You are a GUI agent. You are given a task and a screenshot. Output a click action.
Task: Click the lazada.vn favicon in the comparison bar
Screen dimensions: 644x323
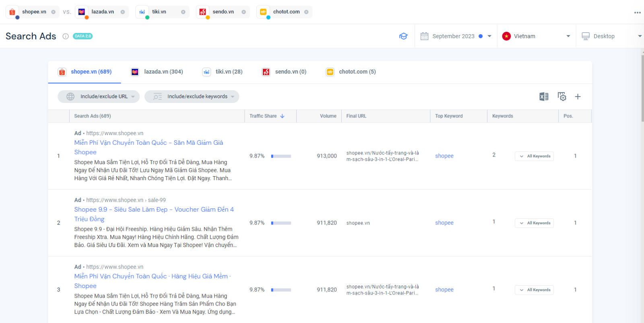click(82, 12)
